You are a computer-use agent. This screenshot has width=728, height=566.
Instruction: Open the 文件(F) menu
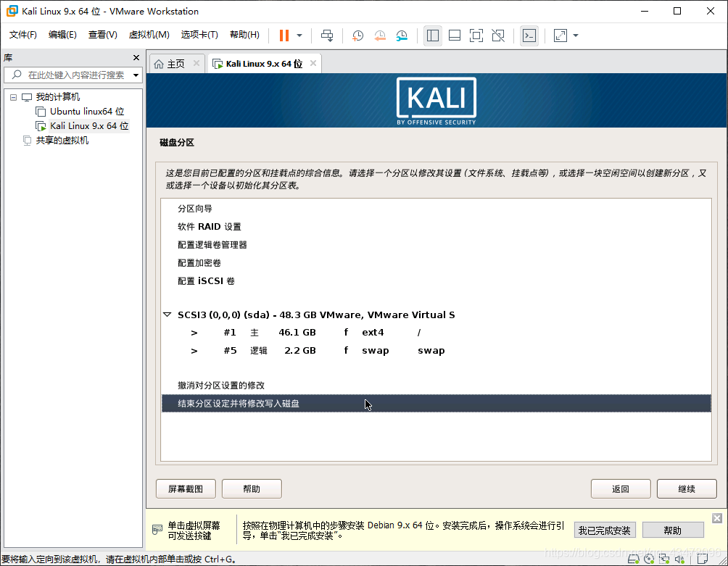tap(22, 35)
